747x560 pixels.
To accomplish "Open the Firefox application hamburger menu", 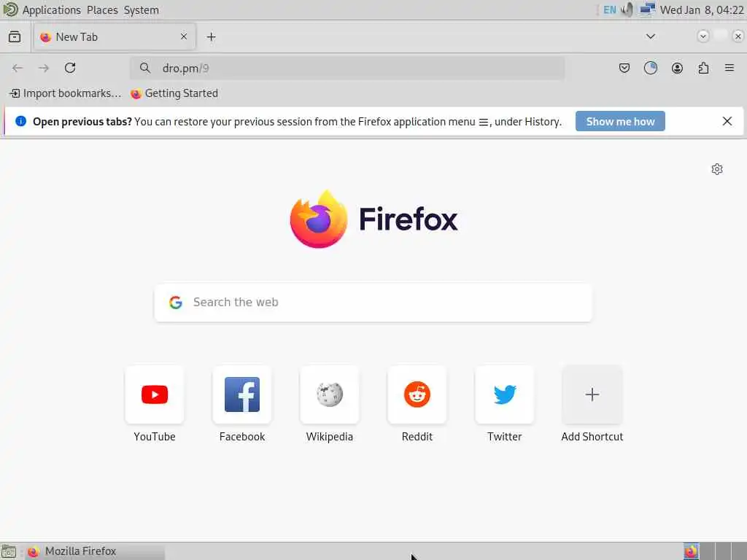I will [729, 68].
